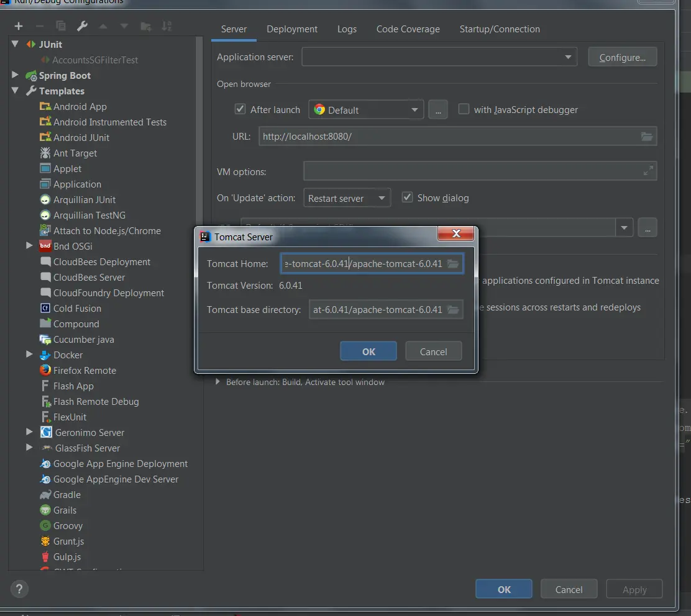The image size is (691, 616).
Task: Expand Geronimo Server node
Action: point(29,432)
